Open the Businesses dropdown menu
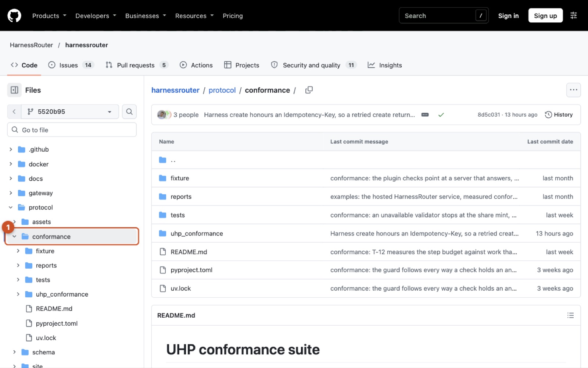Screen dimensions: 588x368 (x=146, y=16)
